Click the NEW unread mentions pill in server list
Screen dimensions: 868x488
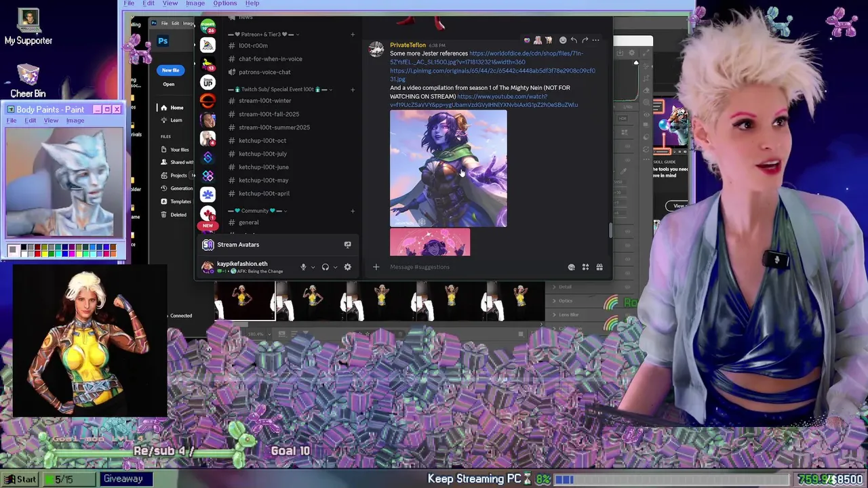[208, 226]
